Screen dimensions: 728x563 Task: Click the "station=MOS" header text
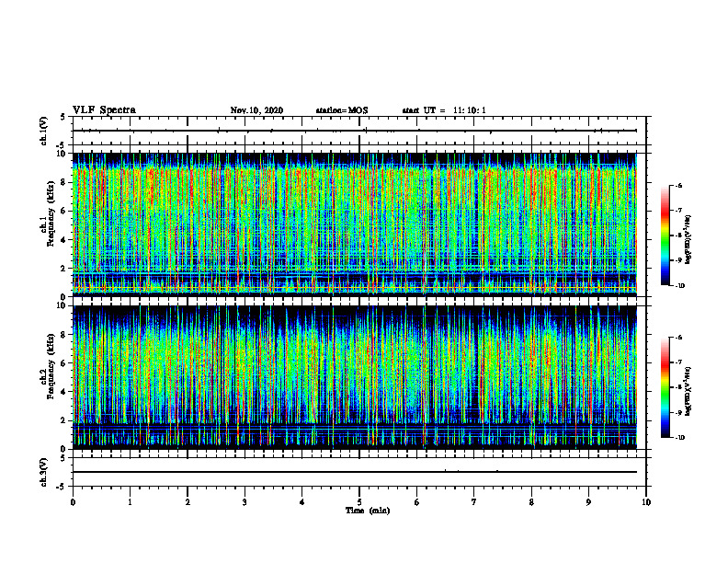pyautogui.click(x=342, y=110)
